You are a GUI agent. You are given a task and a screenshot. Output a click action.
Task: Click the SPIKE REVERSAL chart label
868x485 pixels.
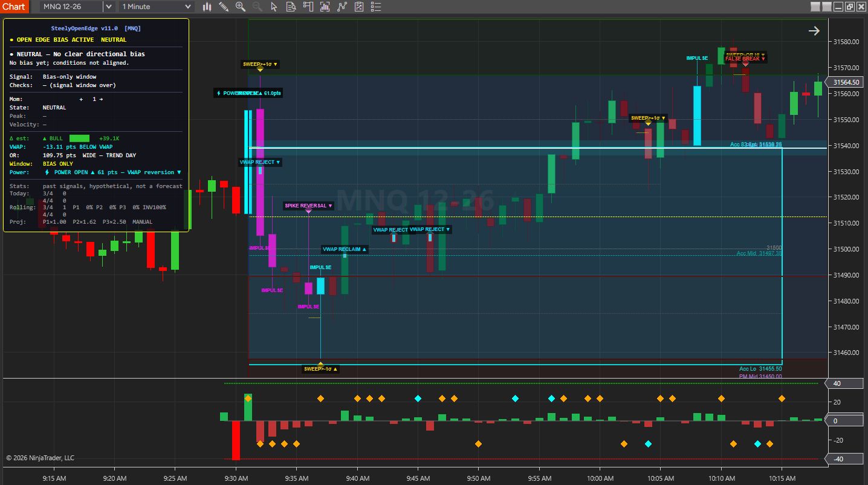click(308, 206)
